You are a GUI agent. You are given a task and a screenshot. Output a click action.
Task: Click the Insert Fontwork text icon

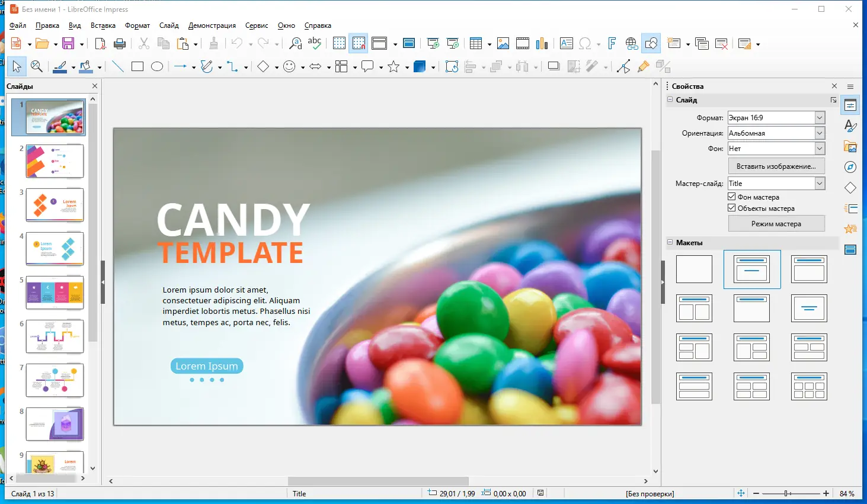[x=612, y=43]
